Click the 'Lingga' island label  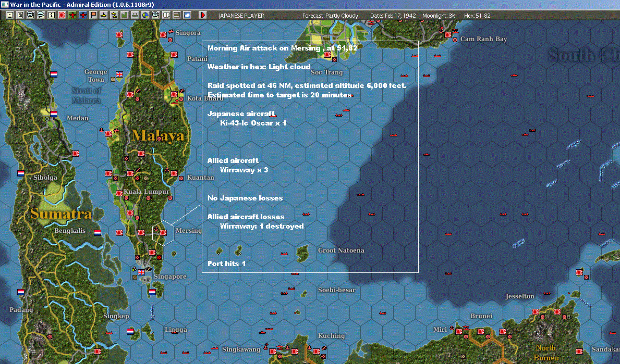point(176,329)
